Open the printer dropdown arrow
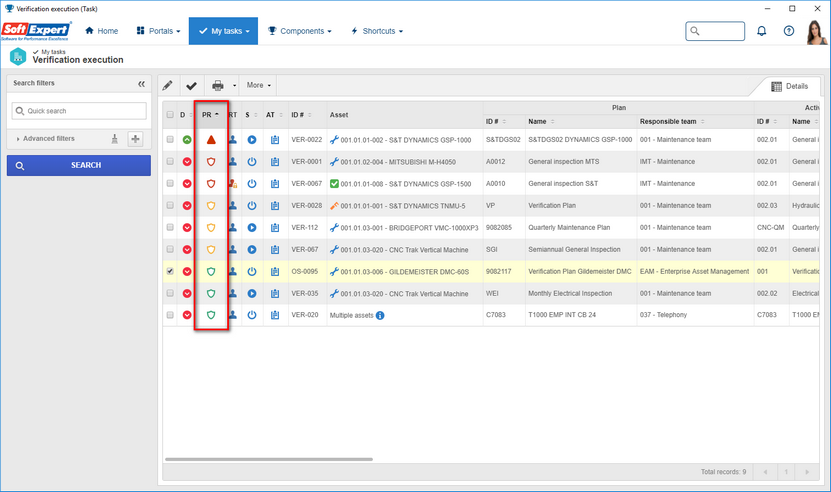831x492 pixels. pyautogui.click(x=234, y=85)
